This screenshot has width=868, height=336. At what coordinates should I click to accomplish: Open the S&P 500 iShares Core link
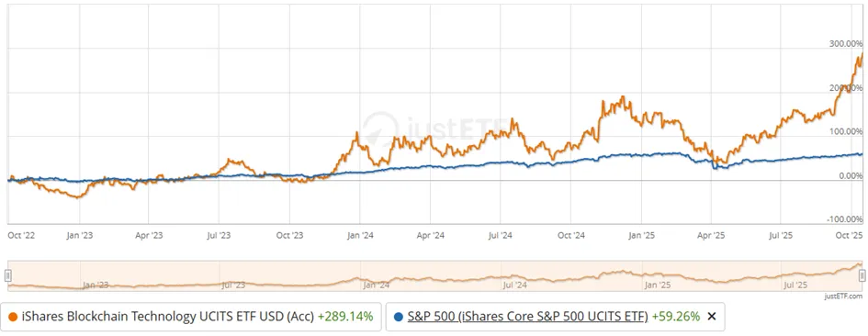(x=527, y=317)
